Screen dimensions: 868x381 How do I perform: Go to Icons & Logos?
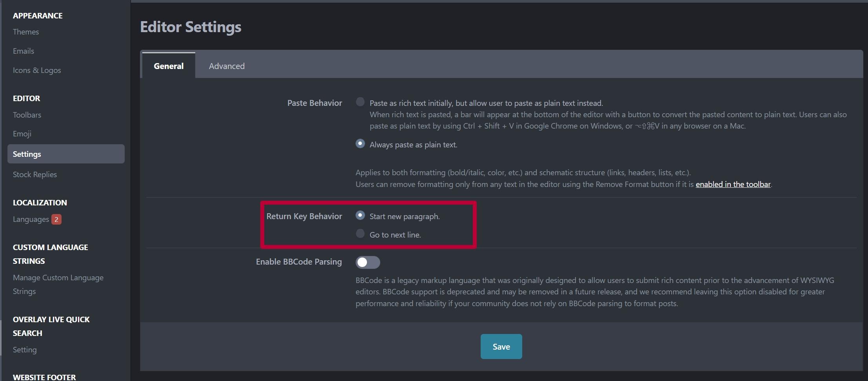point(37,70)
